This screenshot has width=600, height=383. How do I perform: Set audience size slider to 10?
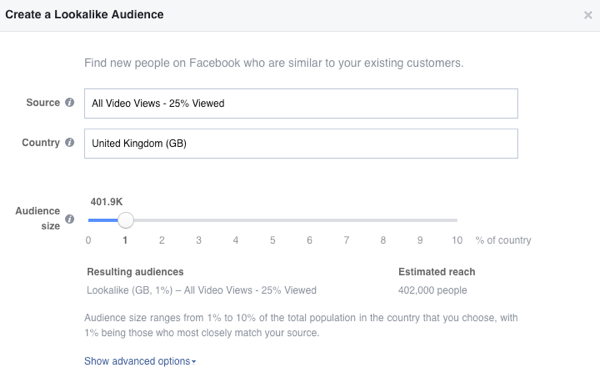[457, 220]
